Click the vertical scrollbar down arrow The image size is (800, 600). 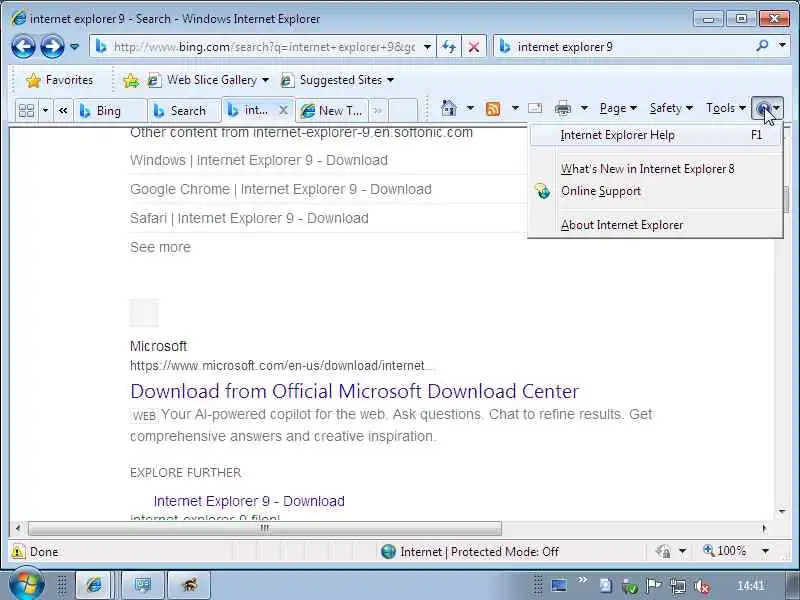coord(782,511)
